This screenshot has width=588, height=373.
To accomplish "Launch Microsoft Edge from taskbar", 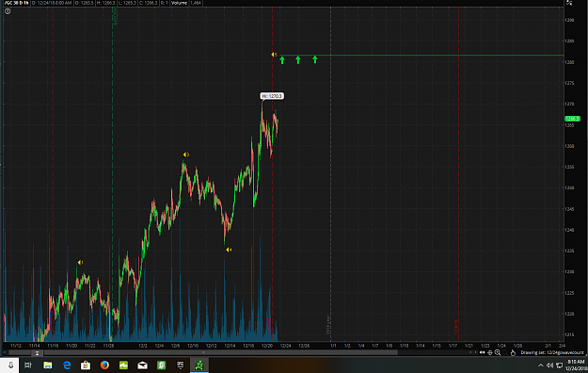I will click(67, 365).
